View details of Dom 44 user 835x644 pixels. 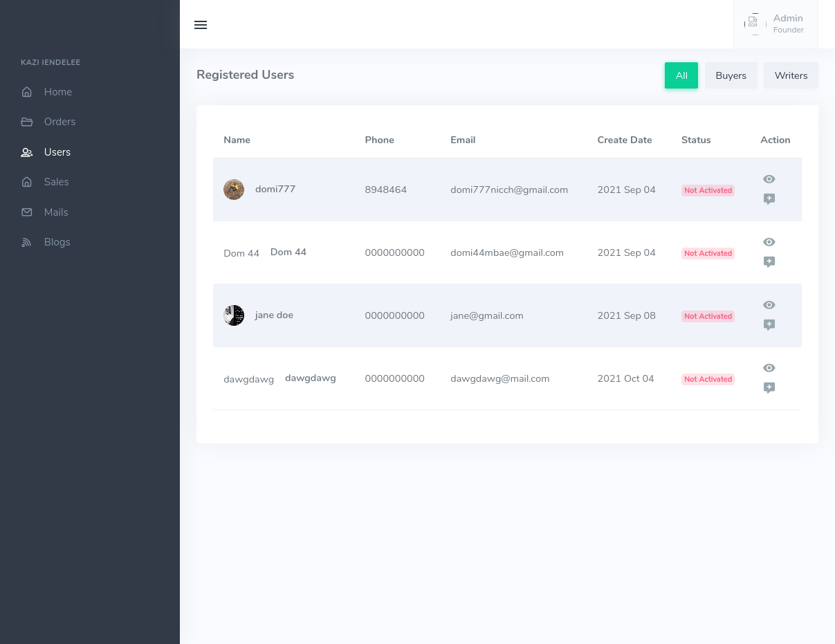click(769, 242)
